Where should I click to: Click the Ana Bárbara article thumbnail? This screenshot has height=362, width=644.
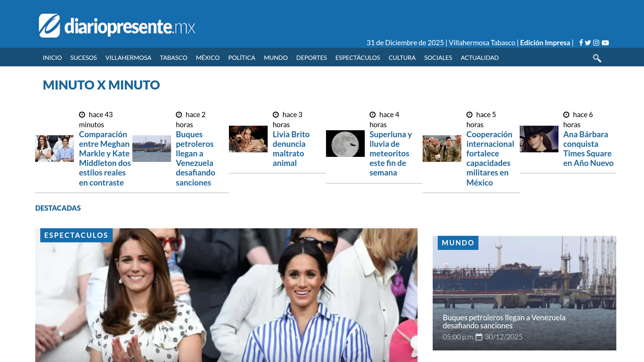(x=539, y=139)
